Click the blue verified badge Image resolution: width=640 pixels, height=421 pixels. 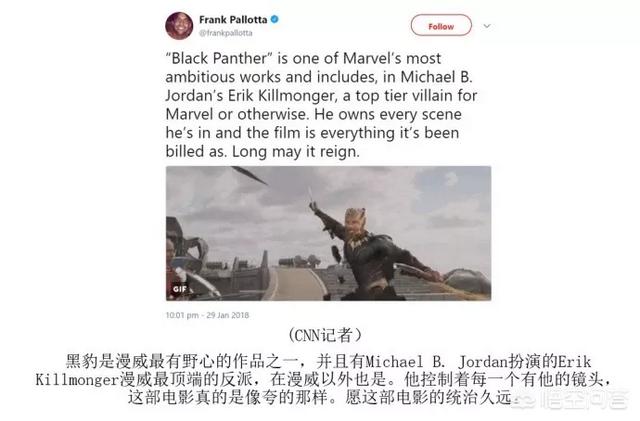(275, 19)
